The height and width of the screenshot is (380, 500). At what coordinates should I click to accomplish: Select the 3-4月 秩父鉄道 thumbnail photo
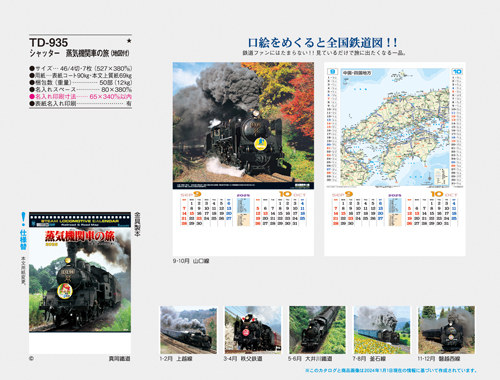253,330
